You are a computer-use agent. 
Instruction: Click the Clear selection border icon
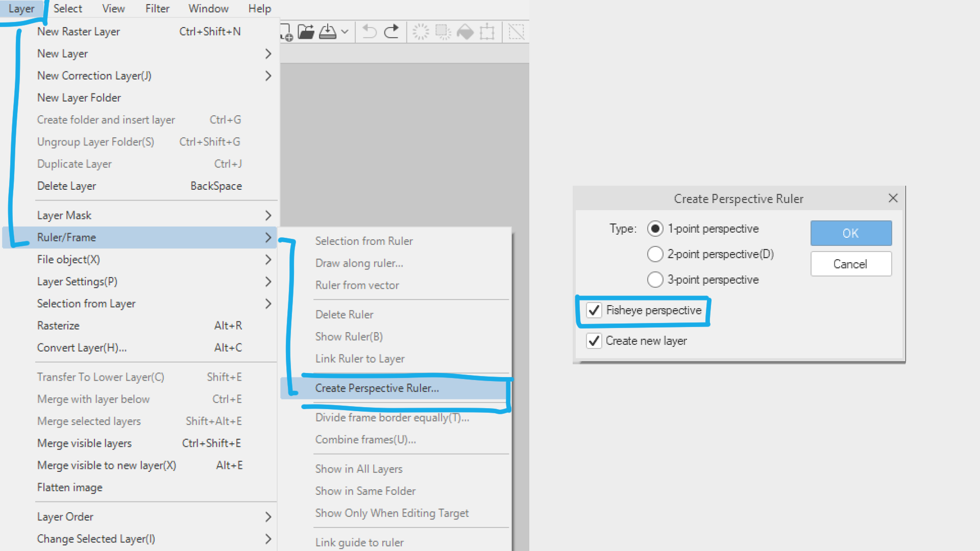tap(516, 32)
